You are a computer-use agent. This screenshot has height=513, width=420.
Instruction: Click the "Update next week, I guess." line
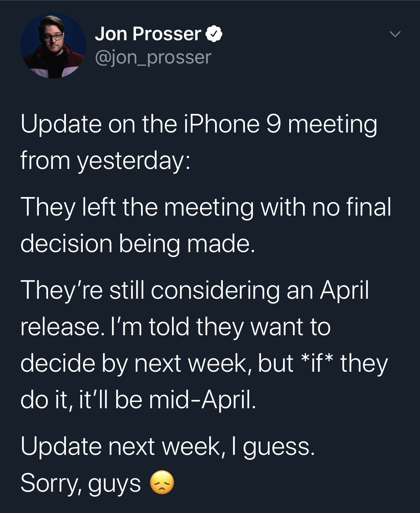(167, 446)
